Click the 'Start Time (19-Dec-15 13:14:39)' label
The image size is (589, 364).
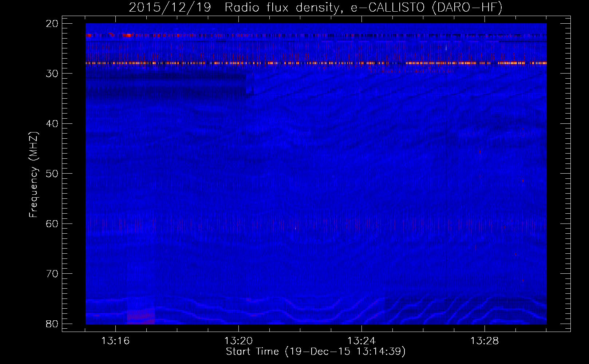(x=316, y=352)
